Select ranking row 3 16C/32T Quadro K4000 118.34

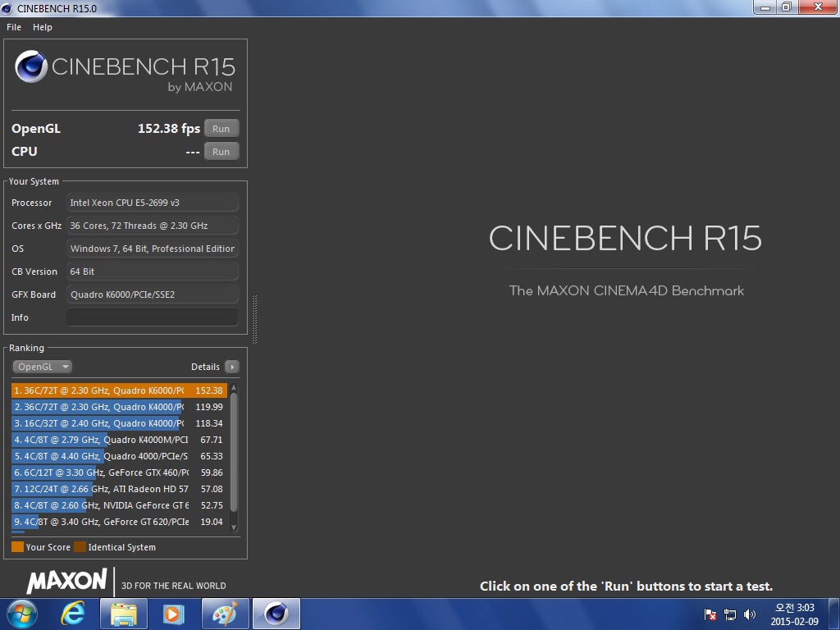[119, 423]
